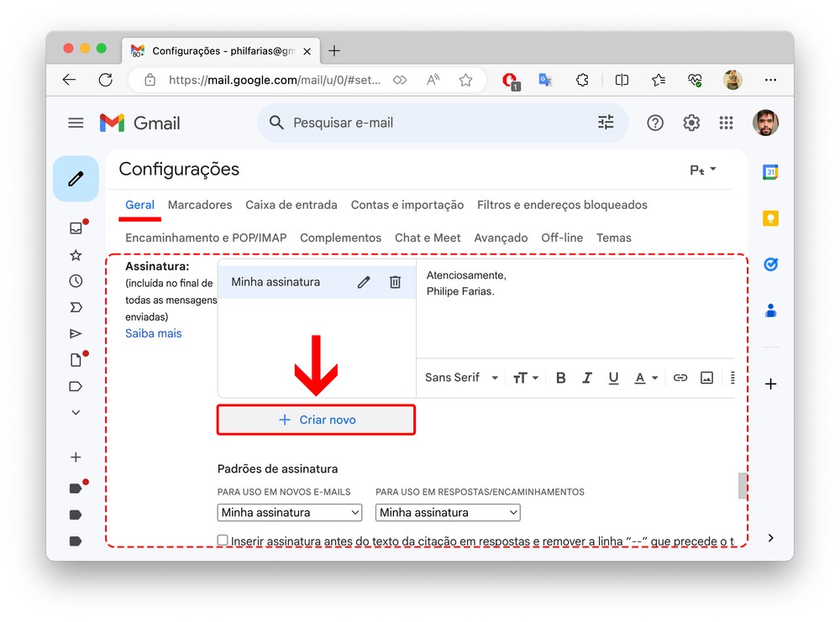Switch to Contas e importação tab

click(407, 205)
